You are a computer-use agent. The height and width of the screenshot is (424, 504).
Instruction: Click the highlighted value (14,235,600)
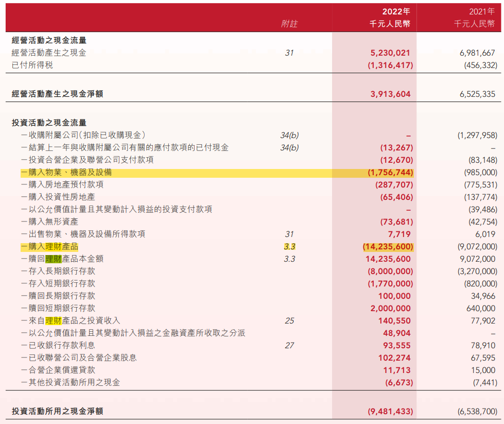pyautogui.click(x=388, y=247)
